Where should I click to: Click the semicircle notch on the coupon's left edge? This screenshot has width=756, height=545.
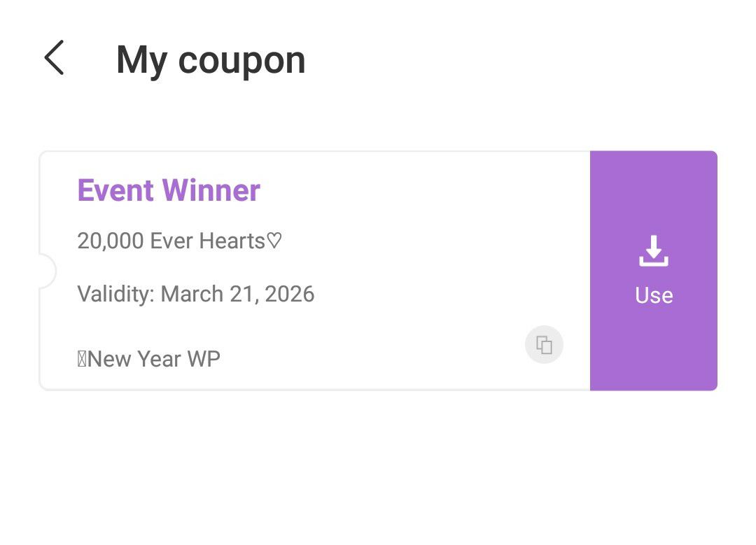(46, 271)
